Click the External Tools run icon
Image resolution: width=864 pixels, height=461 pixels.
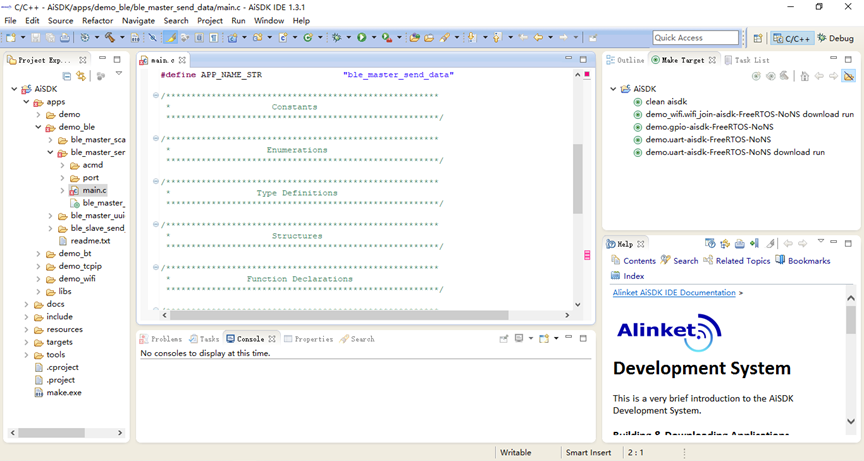pyautogui.click(x=387, y=37)
